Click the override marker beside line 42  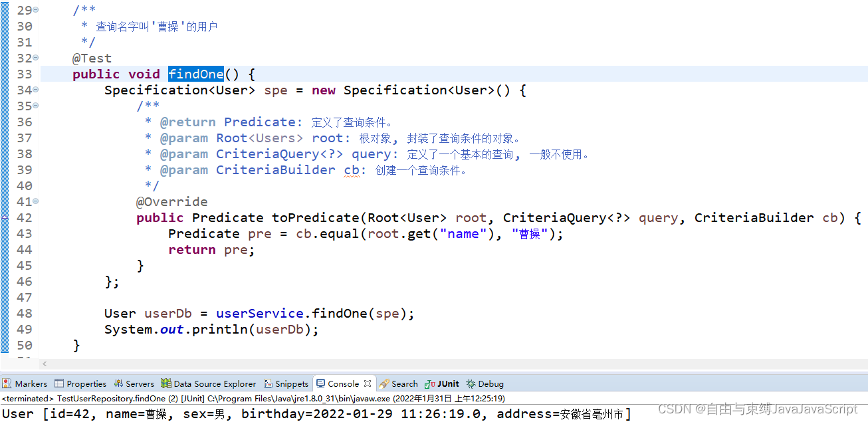pyautogui.click(x=5, y=218)
